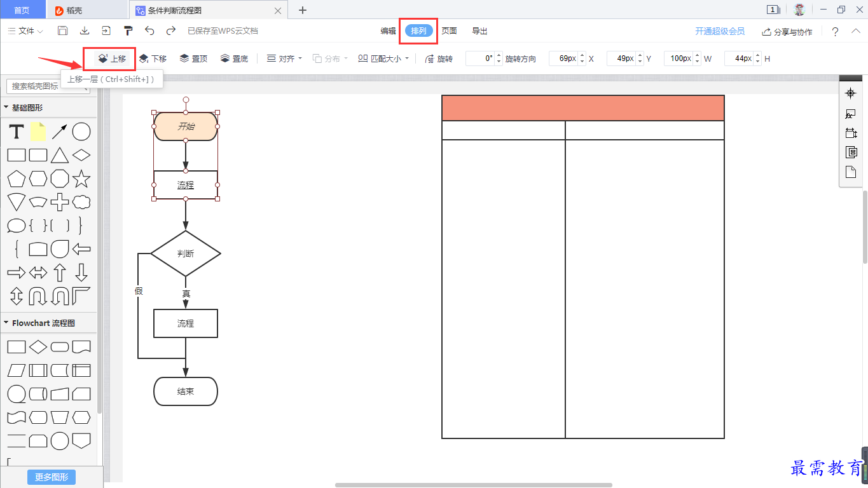868x488 pixels.
Task: Select the flowchart decision diamond shape
Action: pos(38,347)
